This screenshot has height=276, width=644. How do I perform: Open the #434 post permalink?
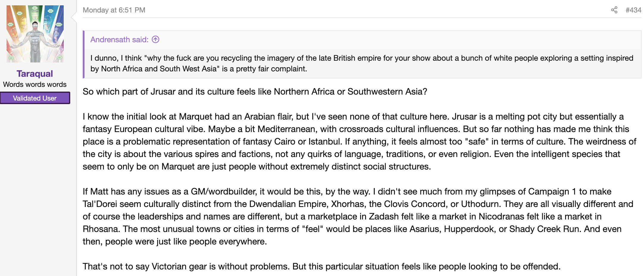[x=633, y=10]
